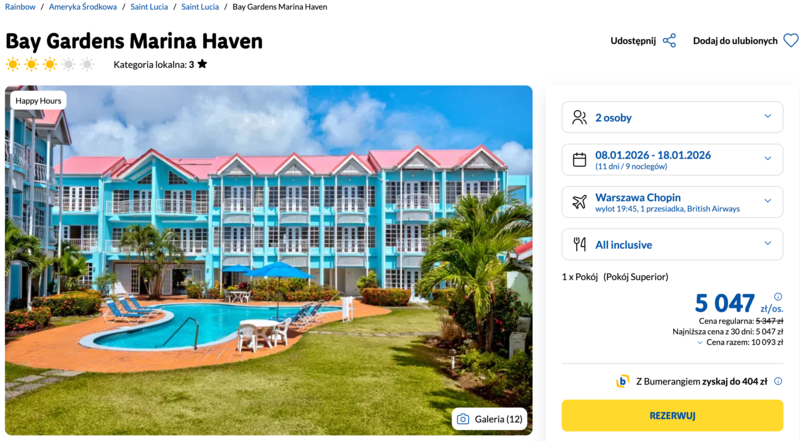Open the main hotel pool photo
The image size is (800, 441).
coord(268,260)
